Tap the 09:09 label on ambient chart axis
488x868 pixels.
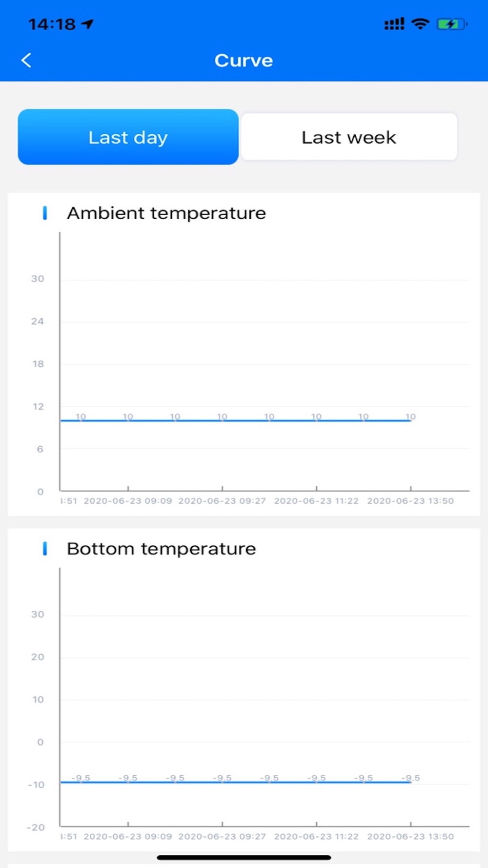click(x=128, y=501)
